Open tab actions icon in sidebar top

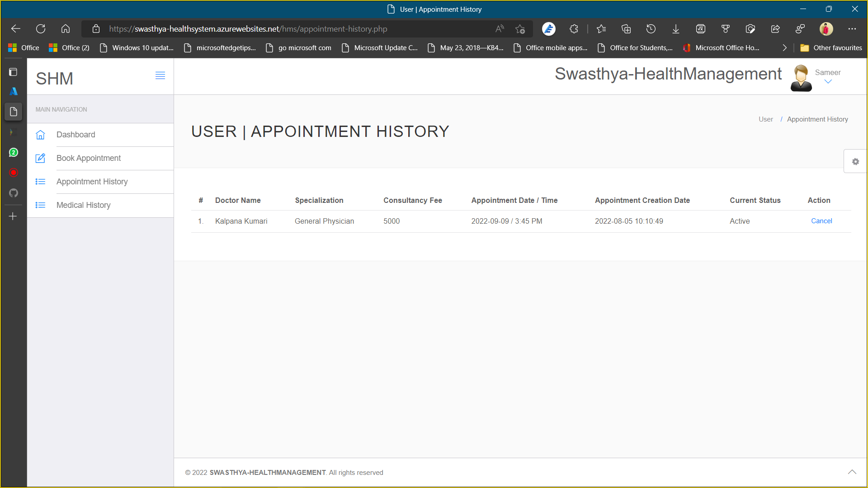coord(13,72)
